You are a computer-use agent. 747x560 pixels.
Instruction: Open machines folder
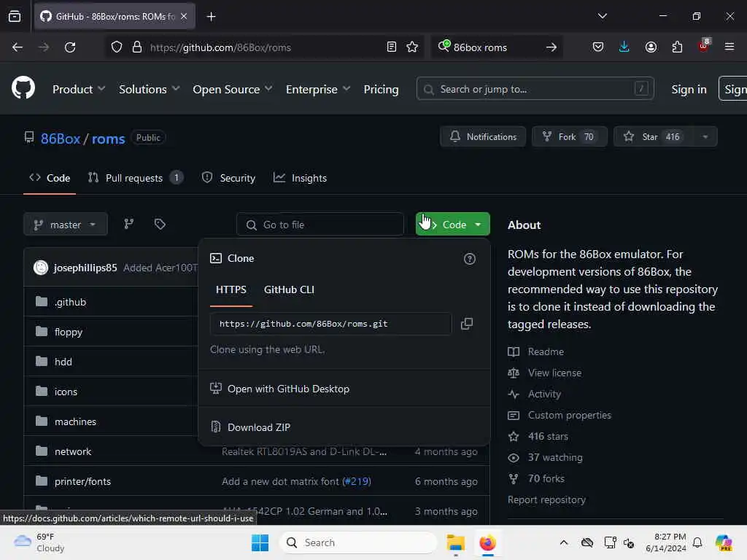(75, 421)
